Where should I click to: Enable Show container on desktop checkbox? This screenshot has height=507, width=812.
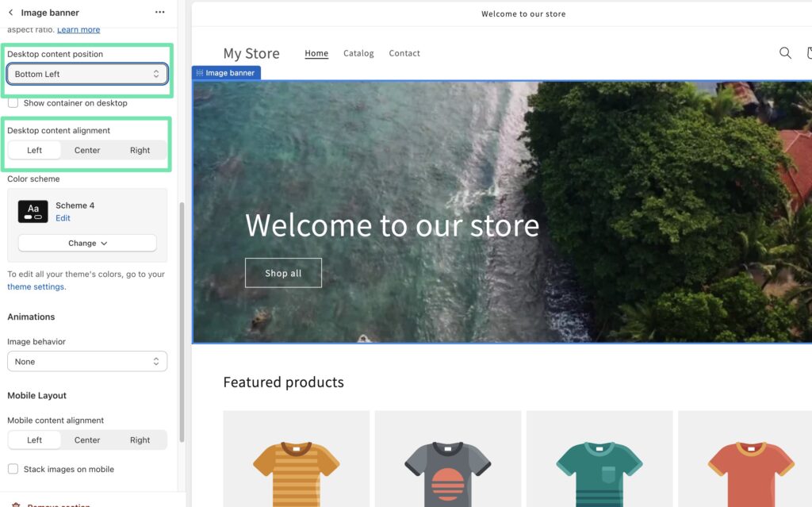13,103
